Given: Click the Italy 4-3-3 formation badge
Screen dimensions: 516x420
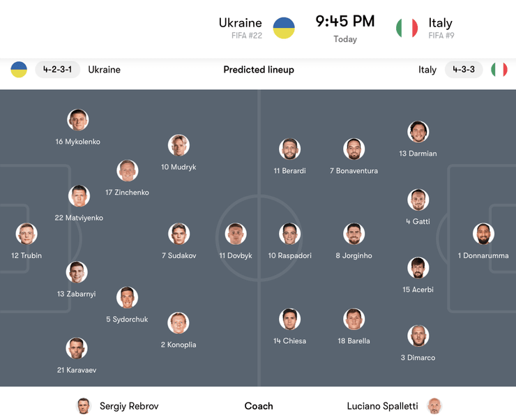Looking at the screenshot, I should click(464, 70).
